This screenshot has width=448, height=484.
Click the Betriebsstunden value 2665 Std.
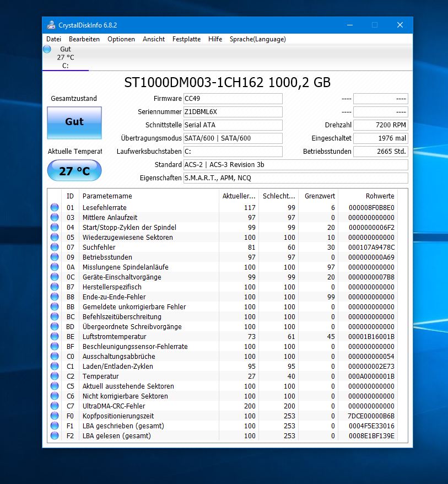click(381, 152)
